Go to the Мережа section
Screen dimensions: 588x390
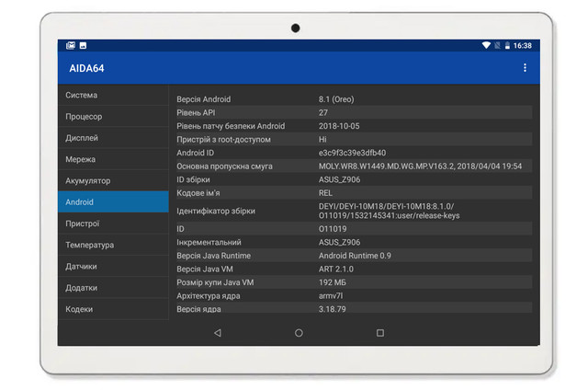pyautogui.click(x=113, y=159)
